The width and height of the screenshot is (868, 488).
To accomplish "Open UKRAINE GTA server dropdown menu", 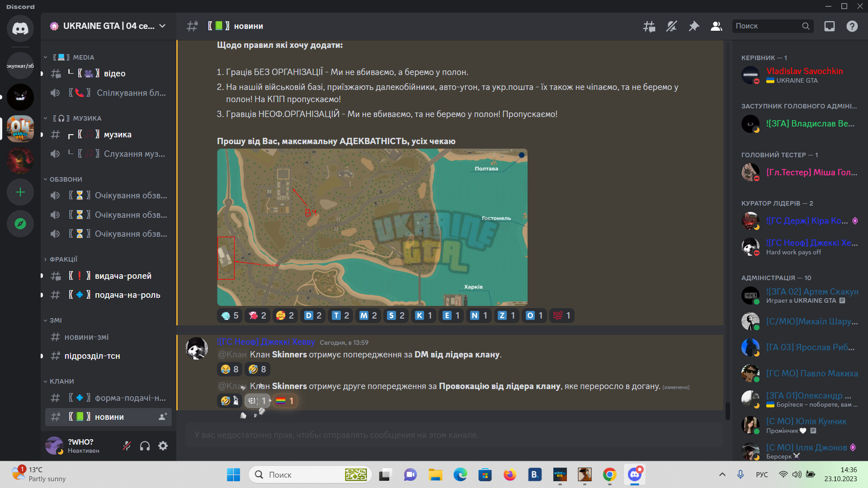I will pos(108,26).
